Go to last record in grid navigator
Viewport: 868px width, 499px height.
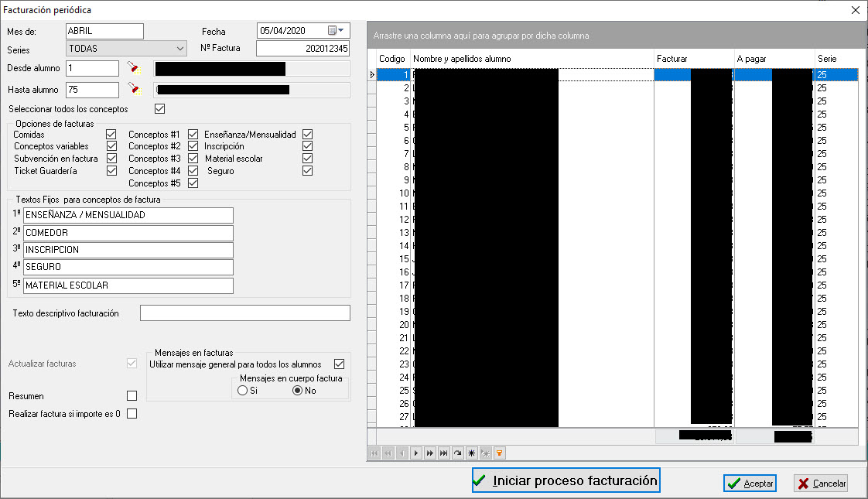[x=444, y=453]
